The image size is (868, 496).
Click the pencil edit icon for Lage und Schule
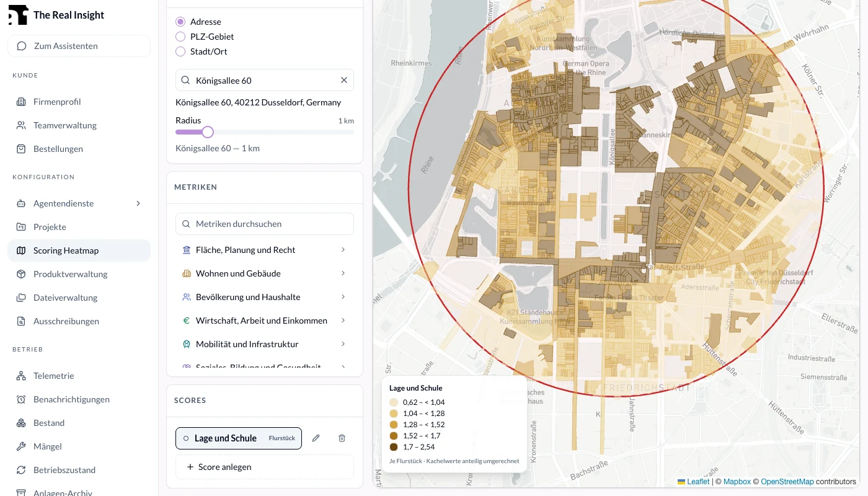point(316,438)
